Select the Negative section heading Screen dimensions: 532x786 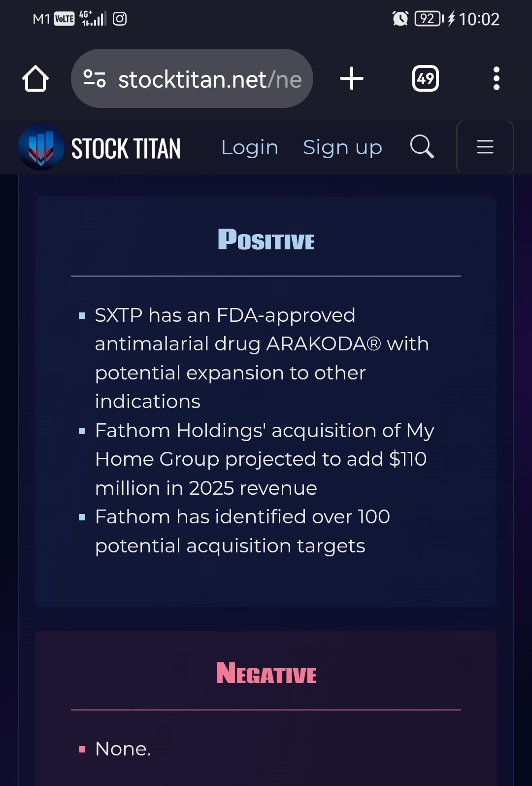[x=266, y=673]
